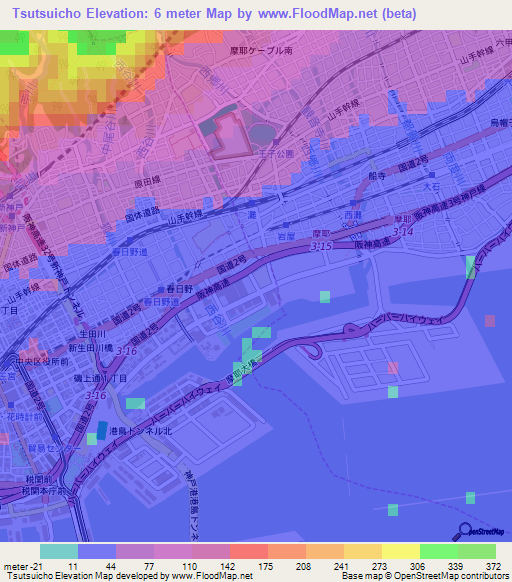The height and width of the screenshot is (582, 512).
Task: Click the 花時計前 map label
Action: [25, 417]
